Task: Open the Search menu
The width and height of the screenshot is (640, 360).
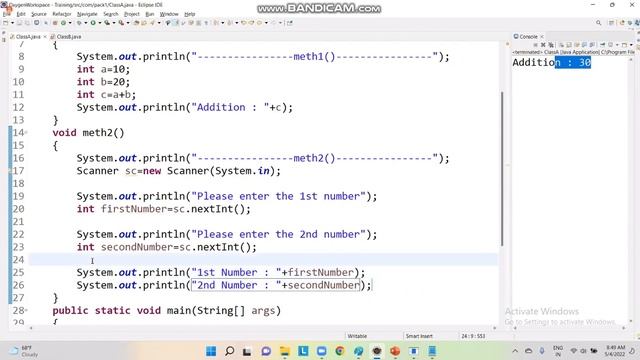Action: [x=111, y=14]
